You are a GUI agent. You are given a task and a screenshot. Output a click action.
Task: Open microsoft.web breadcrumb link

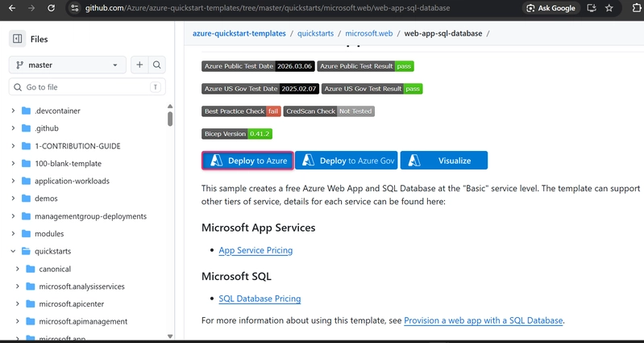pyautogui.click(x=369, y=33)
